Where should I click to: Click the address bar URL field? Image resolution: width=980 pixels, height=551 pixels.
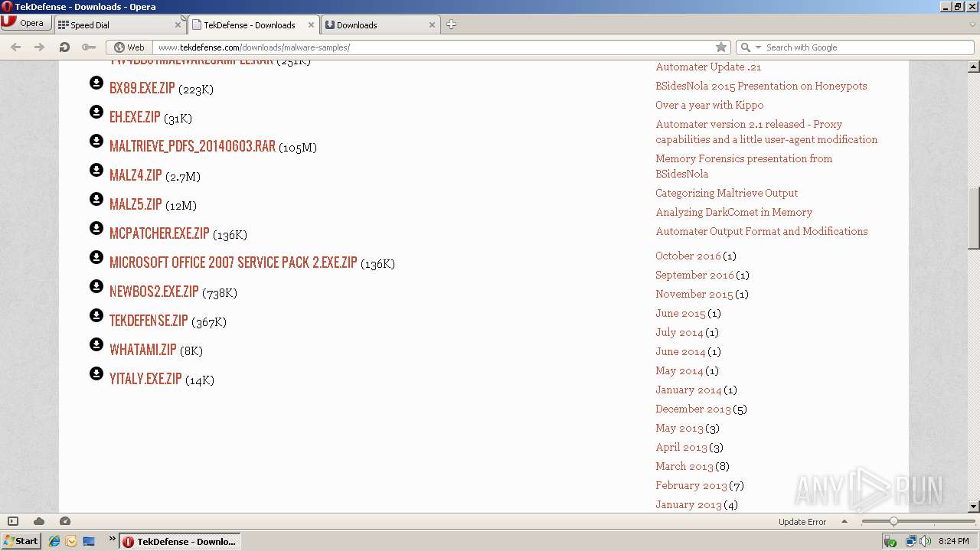[x=433, y=47]
